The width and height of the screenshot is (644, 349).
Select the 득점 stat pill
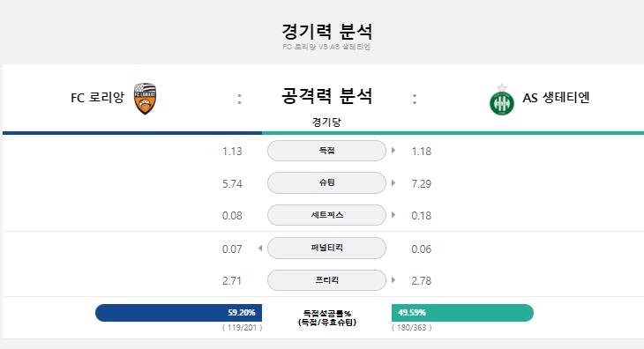326,151
